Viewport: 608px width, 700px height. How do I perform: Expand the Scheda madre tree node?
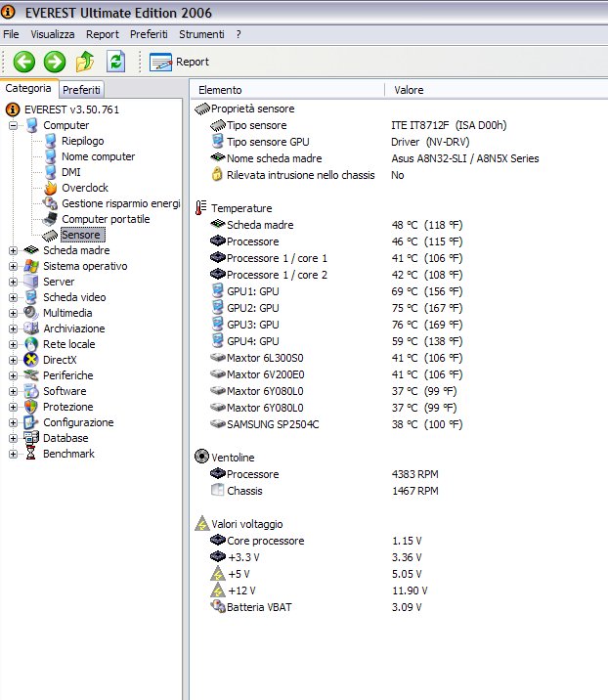[13, 250]
